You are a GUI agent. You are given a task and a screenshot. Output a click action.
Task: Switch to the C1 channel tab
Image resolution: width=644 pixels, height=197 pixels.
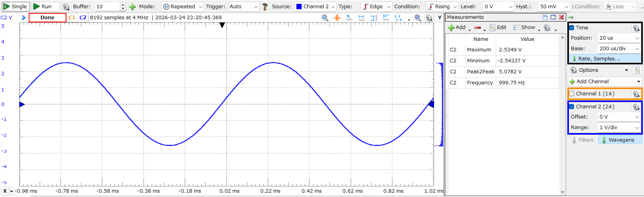point(72,18)
